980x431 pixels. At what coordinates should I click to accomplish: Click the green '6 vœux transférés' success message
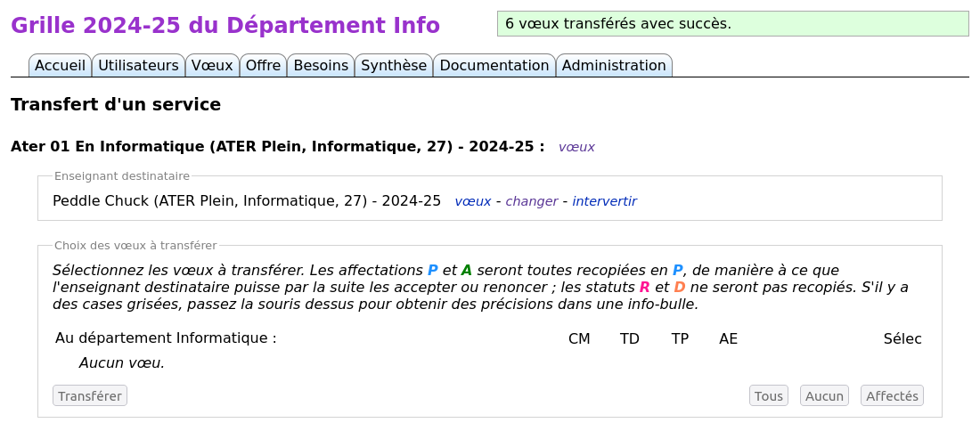pos(732,24)
